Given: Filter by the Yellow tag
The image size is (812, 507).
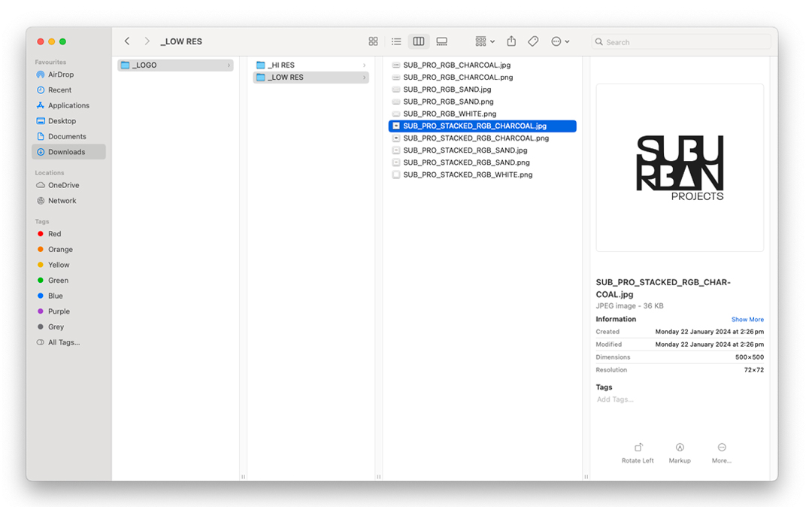Looking at the screenshot, I should click(68, 265).
